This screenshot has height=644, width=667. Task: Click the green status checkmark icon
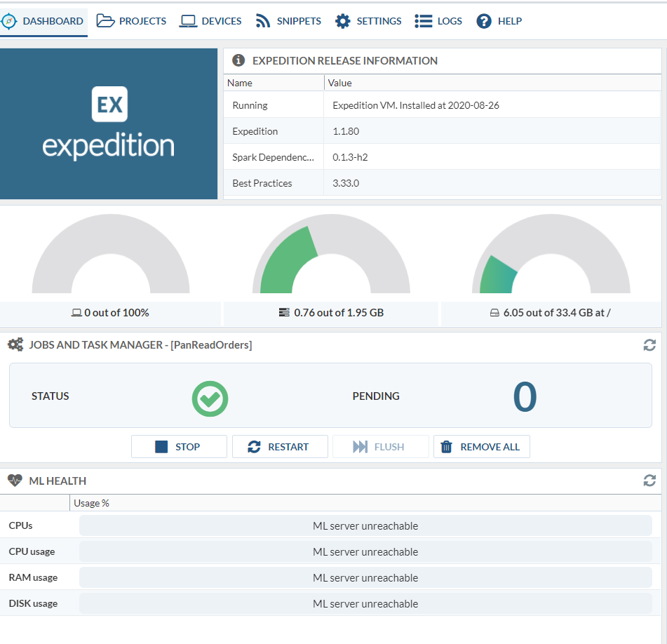point(210,398)
